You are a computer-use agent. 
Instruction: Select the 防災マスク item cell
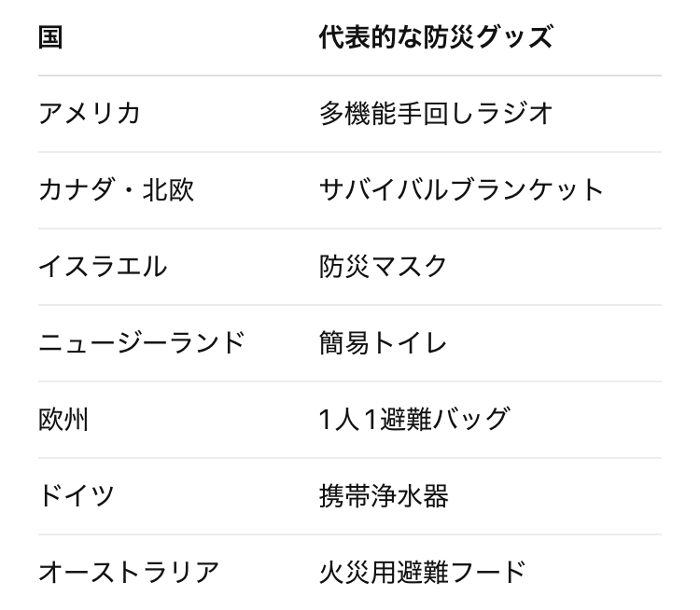tap(384, 267)
